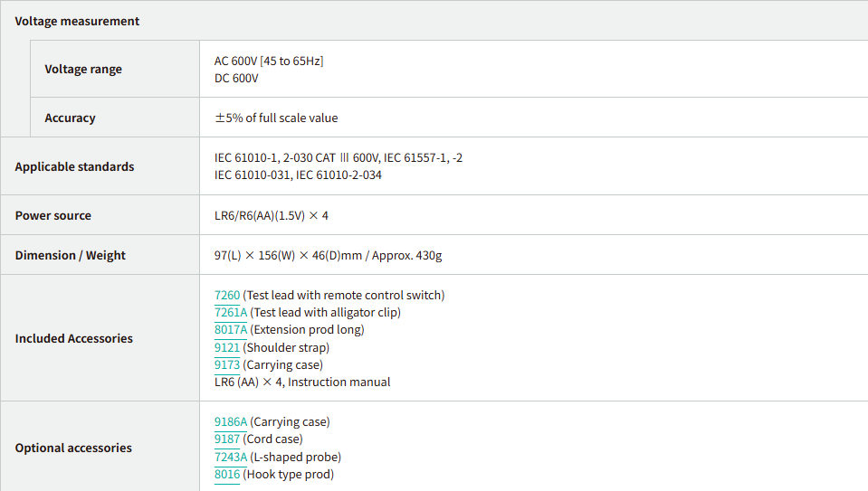Follow the 8016 hook type prod link
Screen dimensions: 868x491
pyautogui.click(x=227, y=474)
